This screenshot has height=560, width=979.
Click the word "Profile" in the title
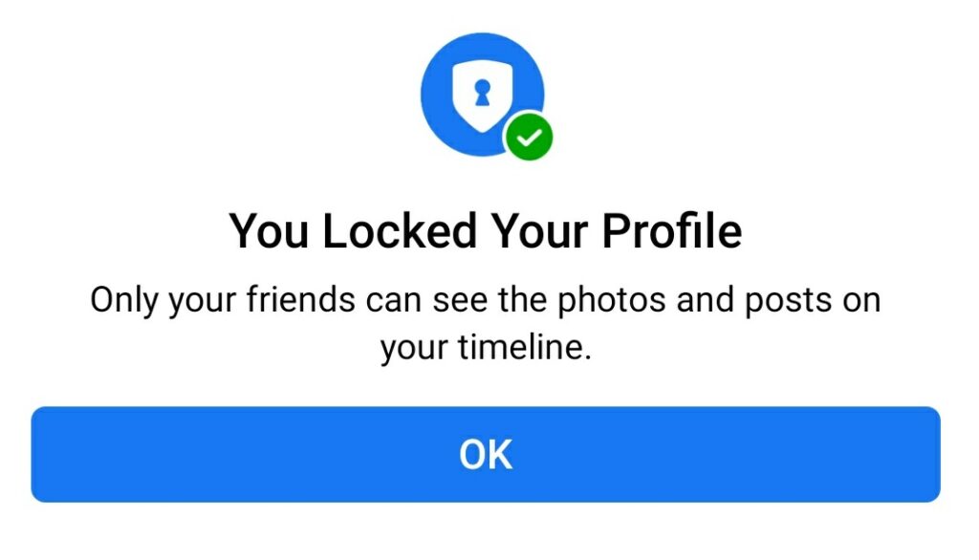(672, 231)
